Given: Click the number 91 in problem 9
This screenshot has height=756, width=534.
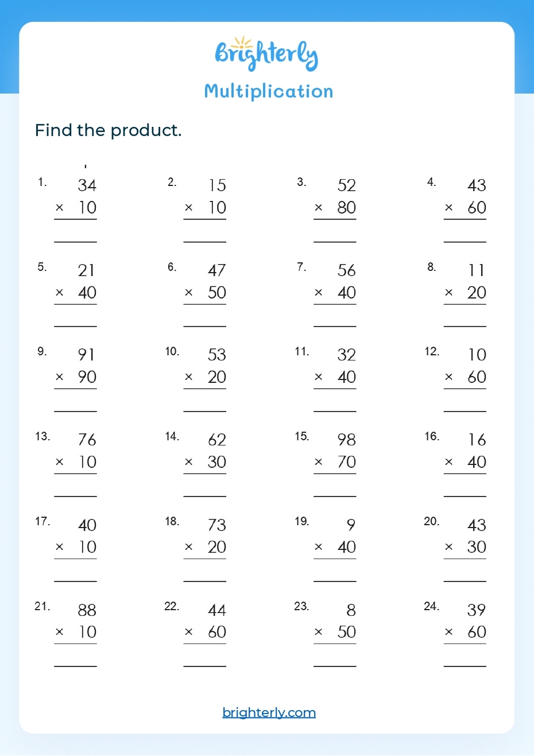Looking at the screenshot, I should tap(87, 355).
